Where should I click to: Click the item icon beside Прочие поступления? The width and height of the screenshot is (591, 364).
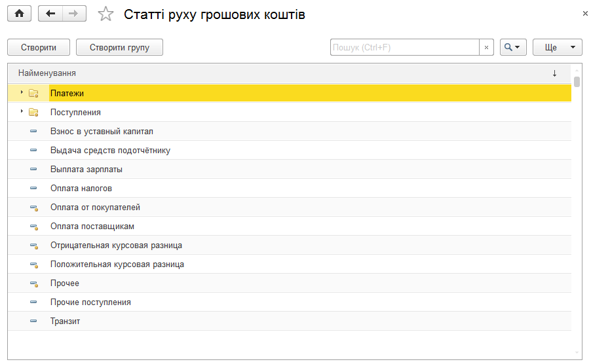coord(33,302)
